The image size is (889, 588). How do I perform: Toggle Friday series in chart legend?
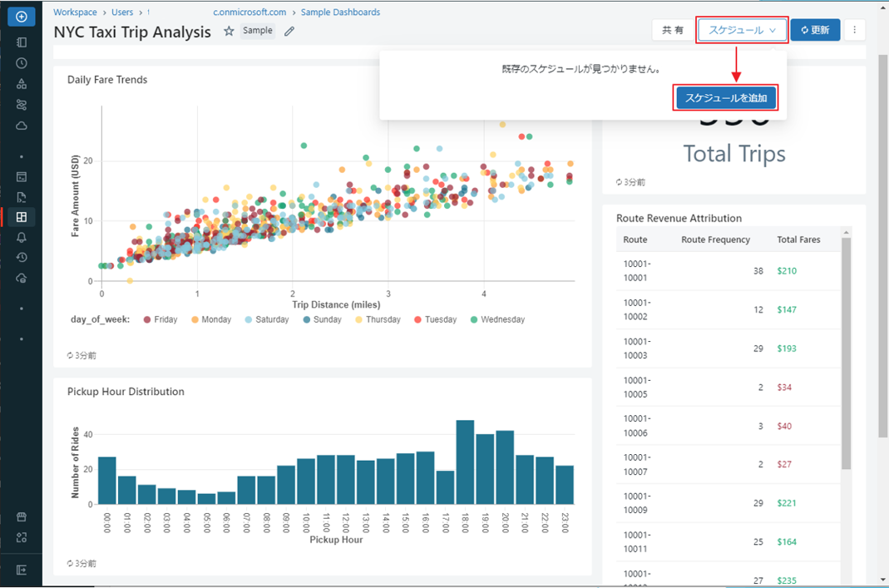click(165, 319)
